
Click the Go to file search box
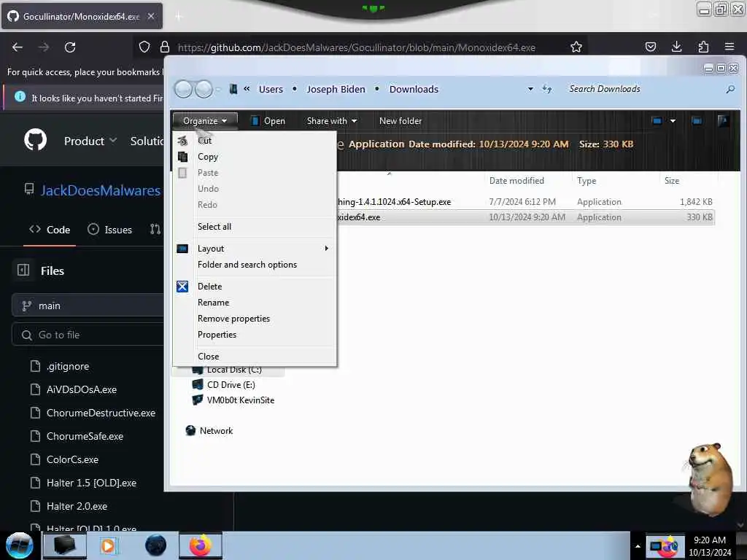click(x=88, y=335)
